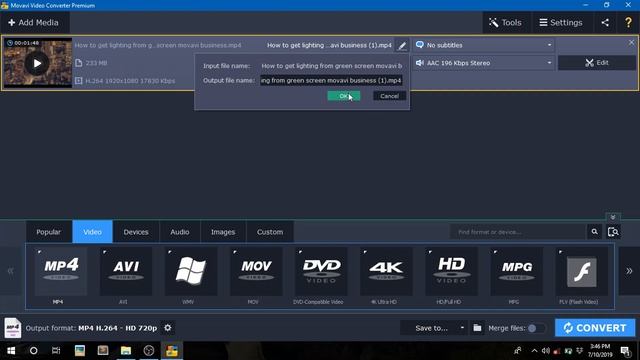Choose the MPG format icon
The width and height of the screenshot is (640, 360).
point(517,271)
